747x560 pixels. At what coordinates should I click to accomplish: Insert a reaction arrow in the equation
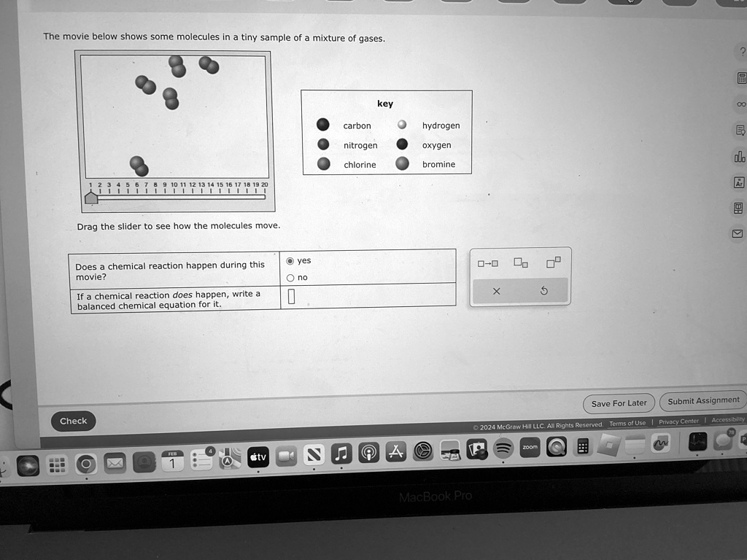tap(487, 262)
